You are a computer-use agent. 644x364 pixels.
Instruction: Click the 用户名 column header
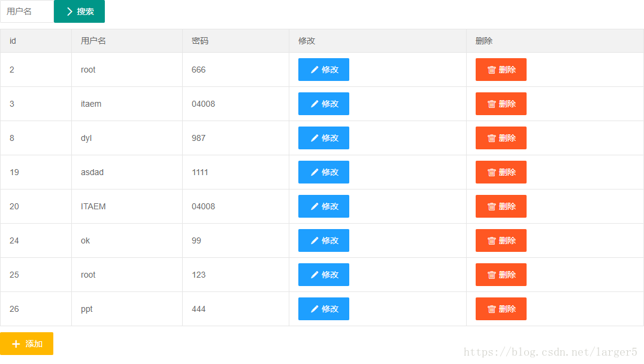coord(127,41)
